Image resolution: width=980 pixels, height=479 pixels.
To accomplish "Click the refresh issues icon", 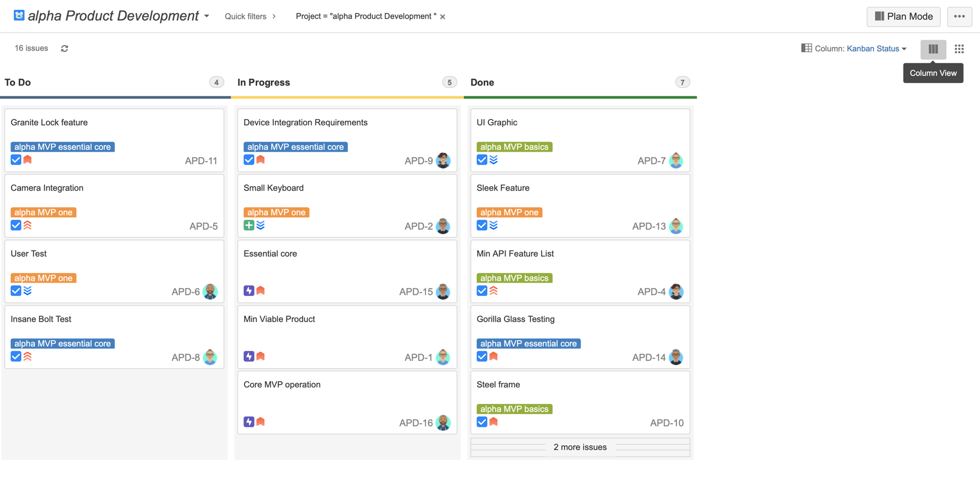I will coord(64,48).
